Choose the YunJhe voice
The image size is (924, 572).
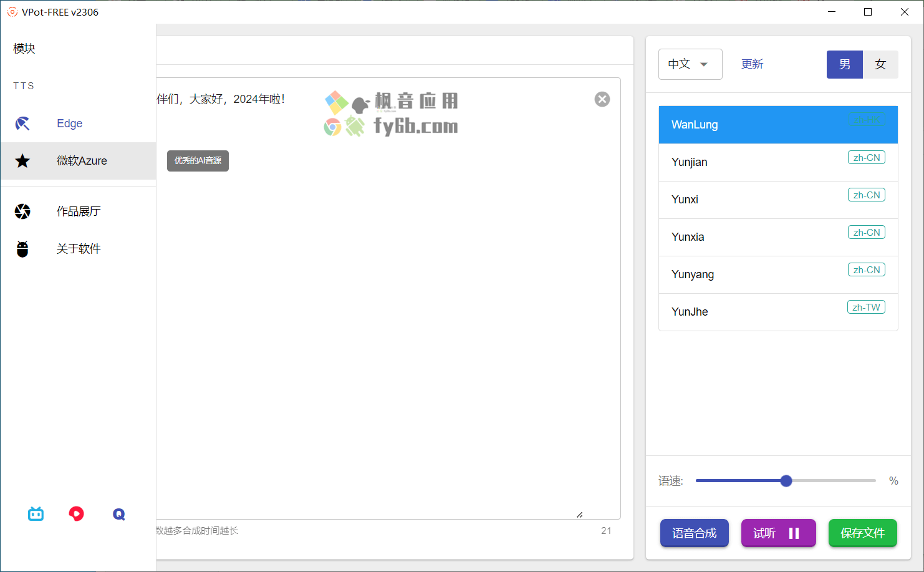tap(778, 312)
